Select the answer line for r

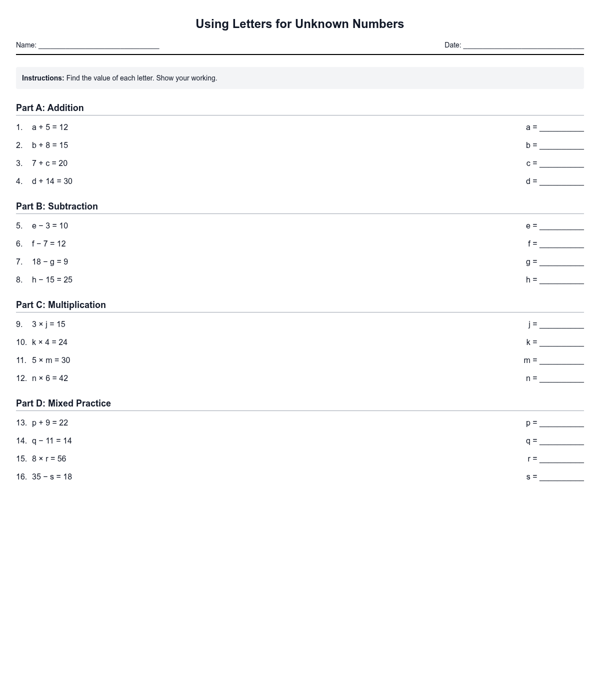click(561, 459)
